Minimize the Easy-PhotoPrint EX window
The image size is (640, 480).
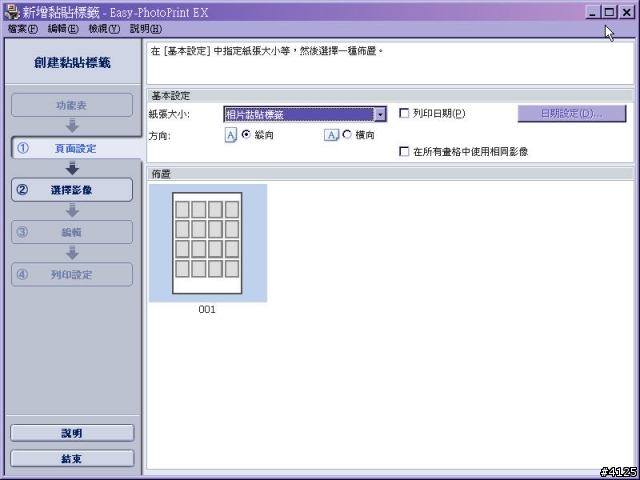[593, 12]
